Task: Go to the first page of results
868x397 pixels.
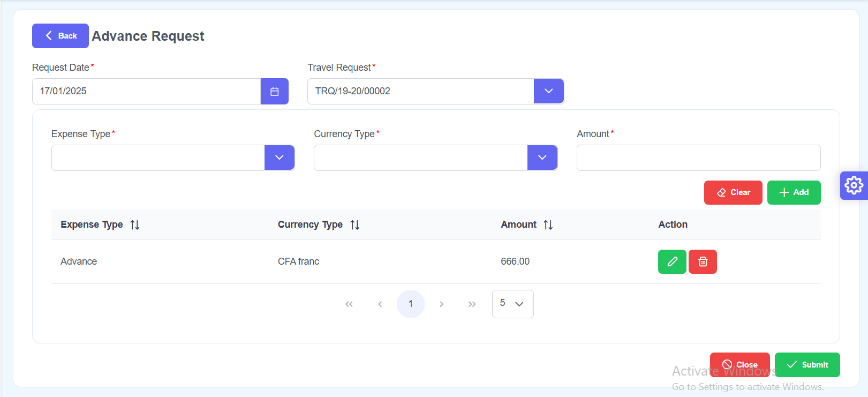Action: coord(349,304)
